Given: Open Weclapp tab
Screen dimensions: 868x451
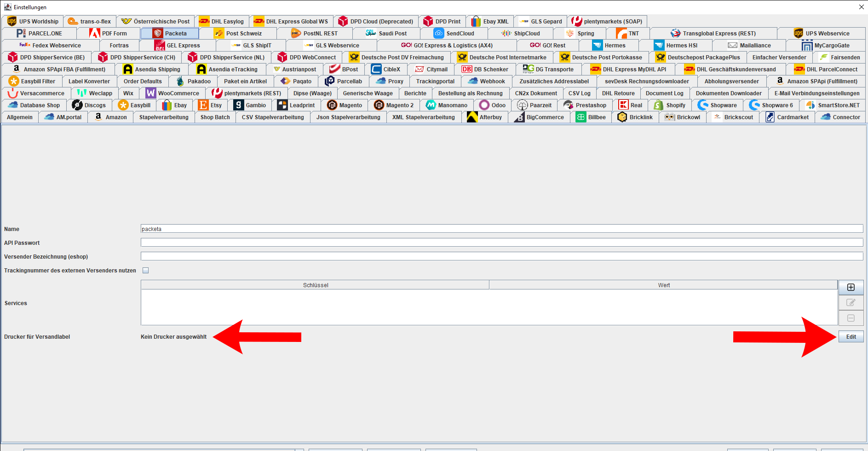Looking at the screenshot, I should (94, 93).
